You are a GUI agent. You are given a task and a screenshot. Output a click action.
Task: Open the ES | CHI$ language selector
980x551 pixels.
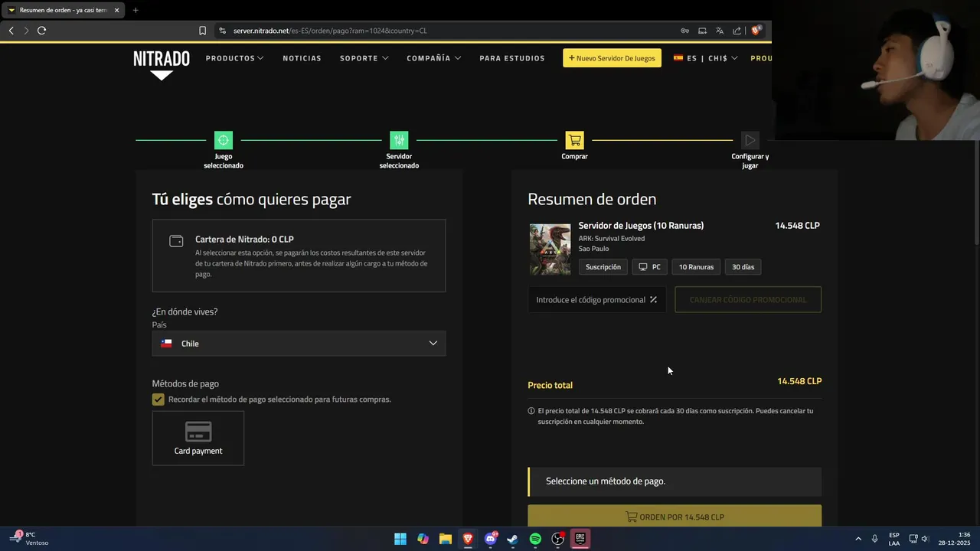pyautogui.click(x=705, y=58)
